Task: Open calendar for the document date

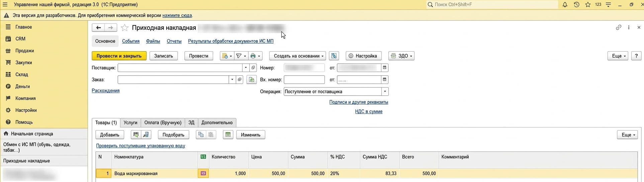Action: 385,68
